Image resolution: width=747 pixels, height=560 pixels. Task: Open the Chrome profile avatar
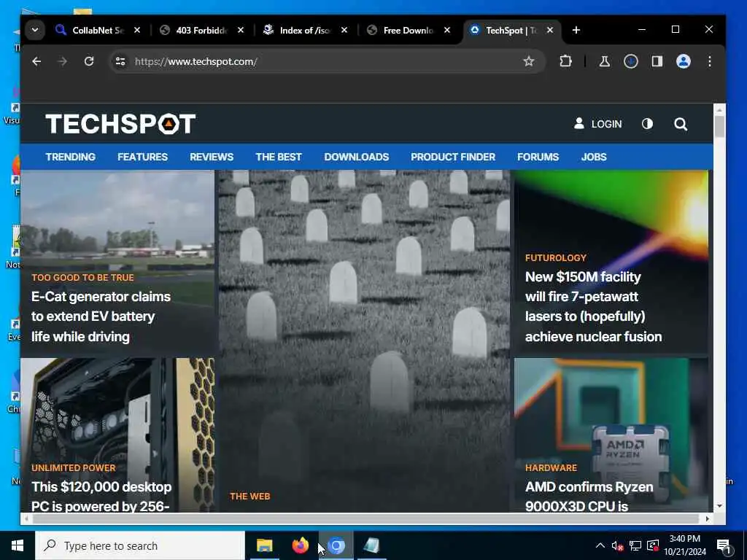[x=683, y=61]
